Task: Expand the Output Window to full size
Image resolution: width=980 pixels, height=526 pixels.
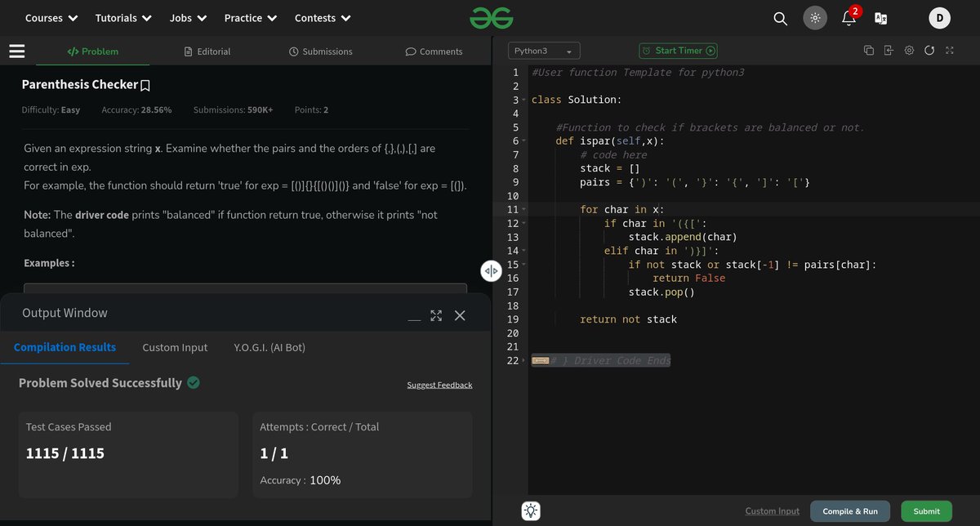Action: click(x=436, y=315)
